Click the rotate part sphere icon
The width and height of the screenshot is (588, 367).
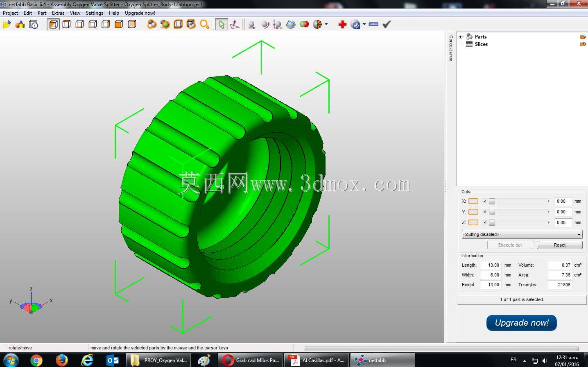tap(265, 25)
